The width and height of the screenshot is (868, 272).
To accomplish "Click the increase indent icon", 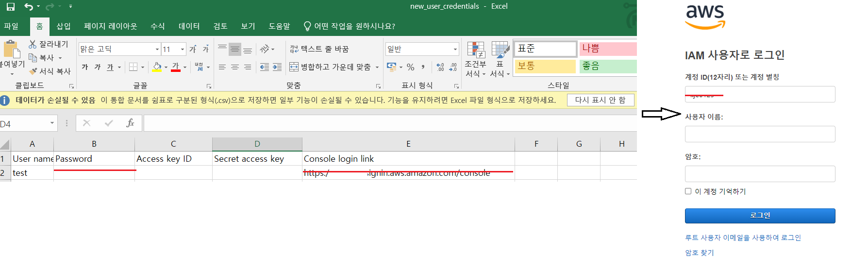I will click(277, 67).
